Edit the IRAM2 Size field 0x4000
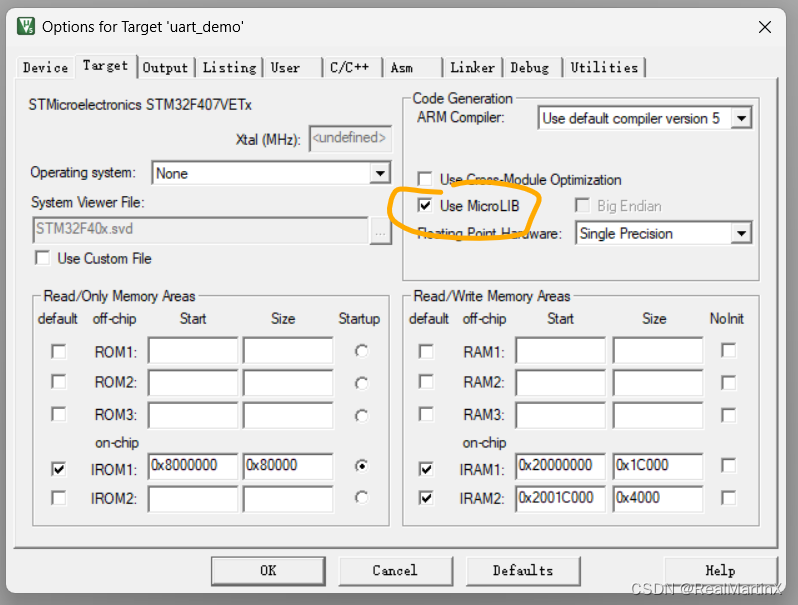Viewport: 798px width, 605px height. [658, 499]
